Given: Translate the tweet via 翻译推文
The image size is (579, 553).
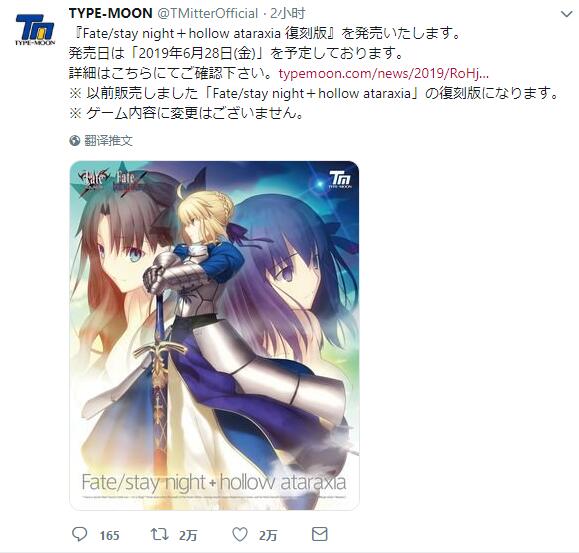Looking at the screenshot, I should (x=108, y=141).
